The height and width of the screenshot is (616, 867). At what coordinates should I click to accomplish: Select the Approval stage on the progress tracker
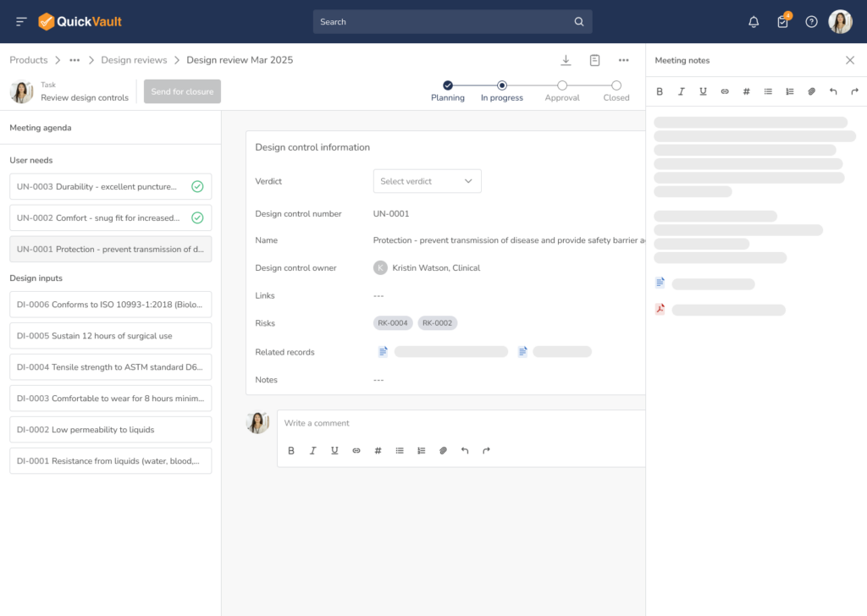(562, 86)
